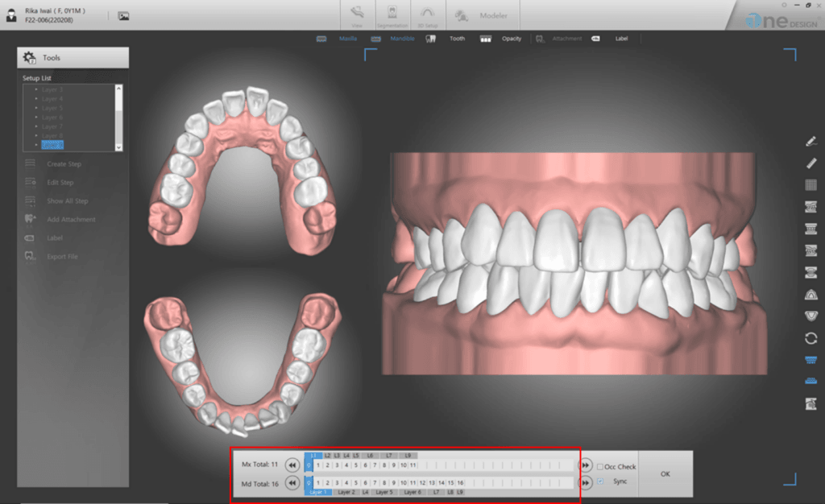Switch to upper arch occlusal view icon
Image resolution: width=825 pixels, height=504 pixels.
click(x=810, y=295)
